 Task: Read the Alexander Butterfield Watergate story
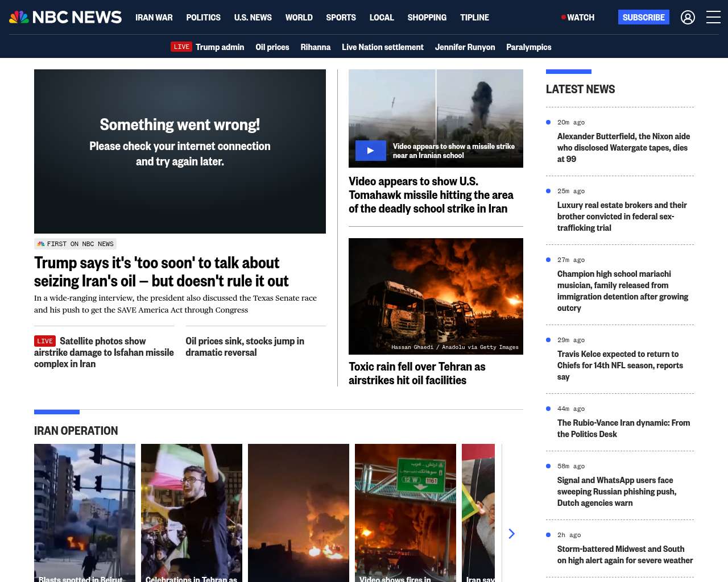pyautogui.click(x=623, y=148)
